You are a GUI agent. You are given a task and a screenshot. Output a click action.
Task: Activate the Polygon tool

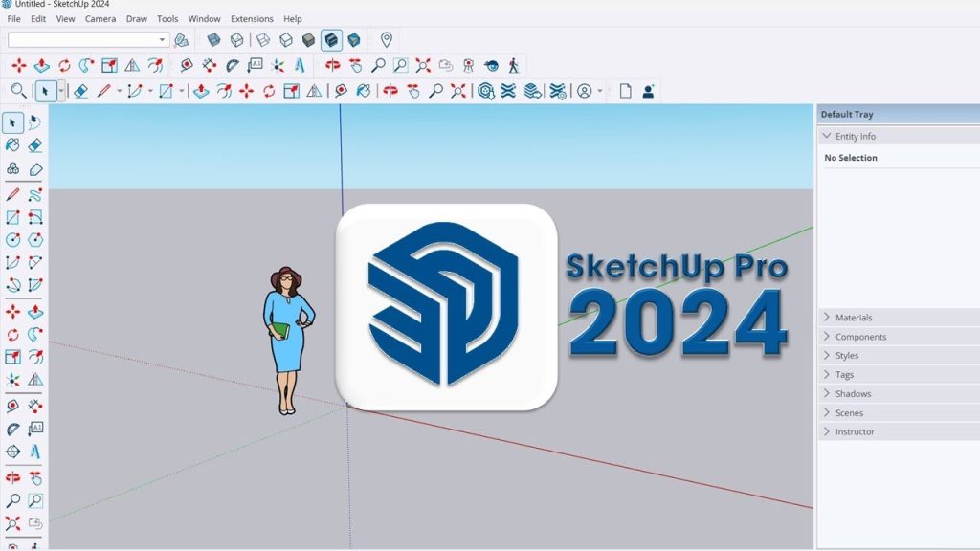(x=35, y=240)
